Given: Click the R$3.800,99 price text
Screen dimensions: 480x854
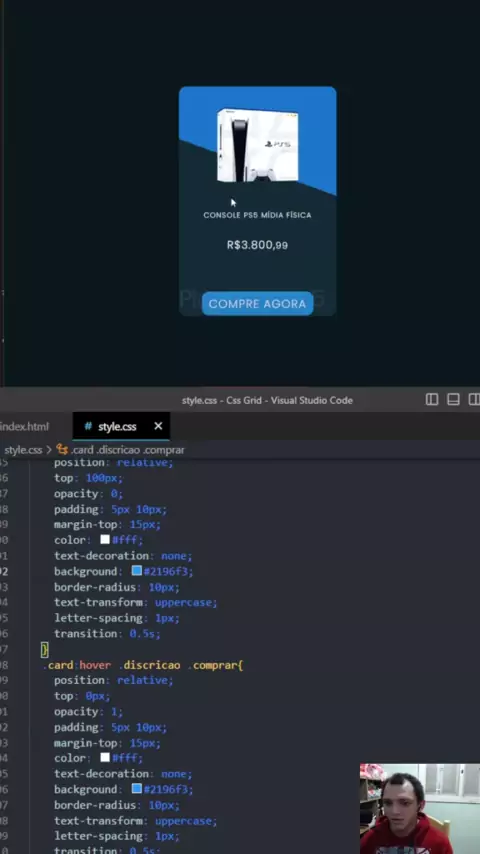Looking at the screenshot, I should pyautogui.click(x=257, y=245).
